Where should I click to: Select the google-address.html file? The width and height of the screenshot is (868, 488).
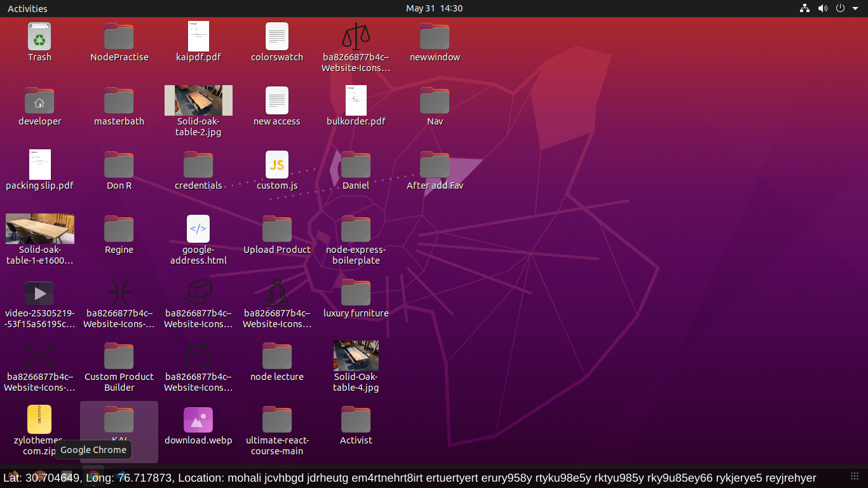198,229
